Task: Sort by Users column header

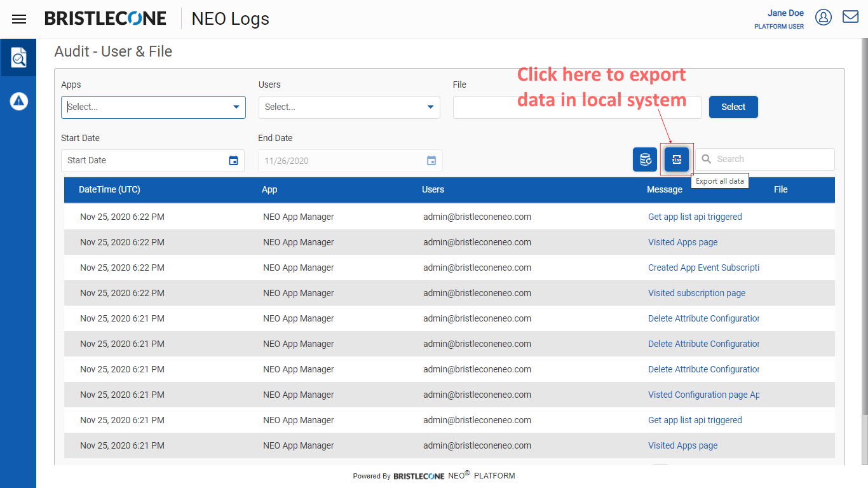Action: (433, 189)
